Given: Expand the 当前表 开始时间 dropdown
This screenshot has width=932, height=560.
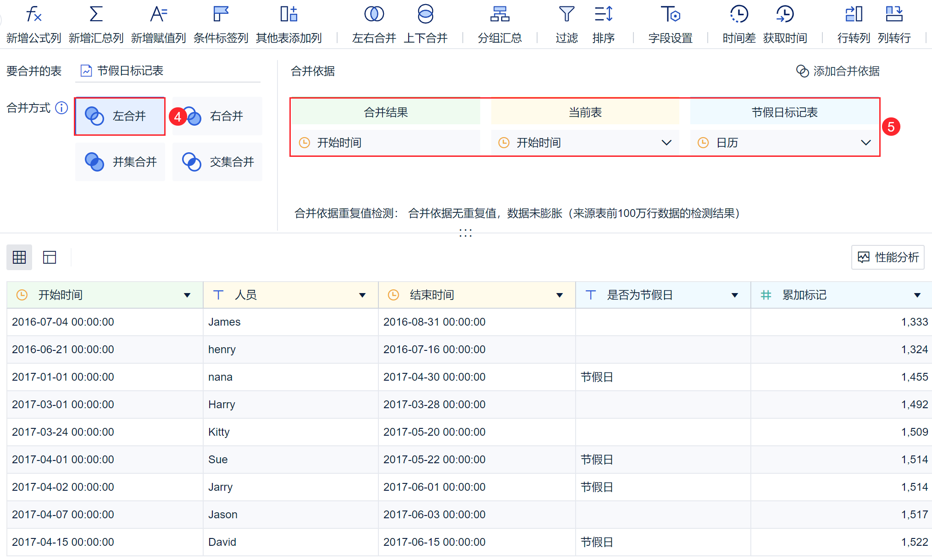Looking at the screenshot, I should (666, 143).
